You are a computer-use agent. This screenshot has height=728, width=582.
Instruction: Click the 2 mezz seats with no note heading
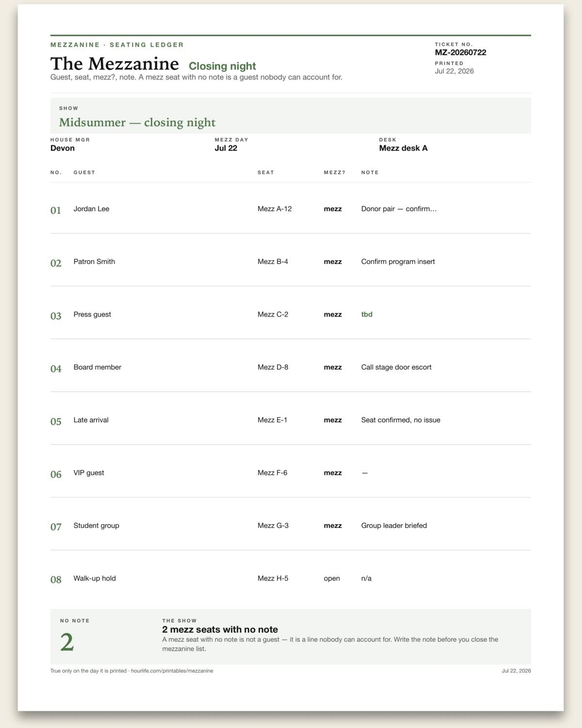[x=220, y=629]
